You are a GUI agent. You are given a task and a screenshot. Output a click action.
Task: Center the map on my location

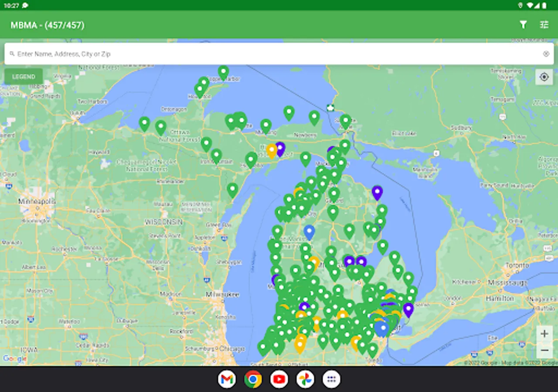544,77
